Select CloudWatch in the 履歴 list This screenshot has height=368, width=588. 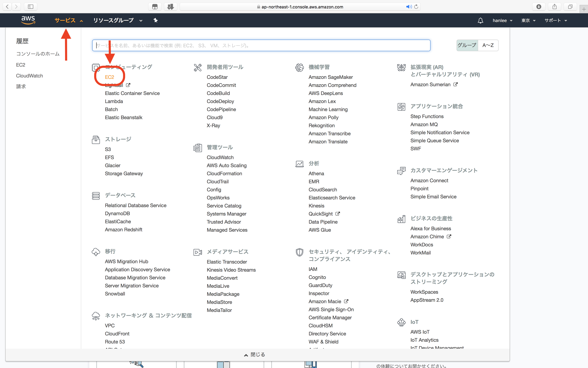(x=29, y=76)
